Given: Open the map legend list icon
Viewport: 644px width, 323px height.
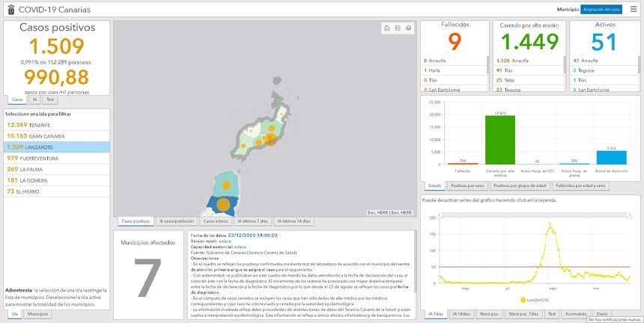Looking at the screenshot, I should (x=398, y=28).
